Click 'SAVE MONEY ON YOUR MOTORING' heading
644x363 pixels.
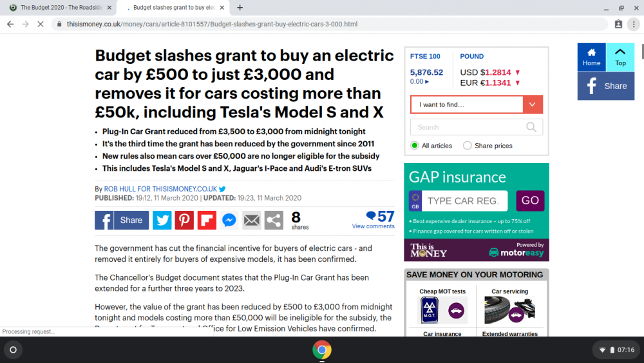(475, 275)
